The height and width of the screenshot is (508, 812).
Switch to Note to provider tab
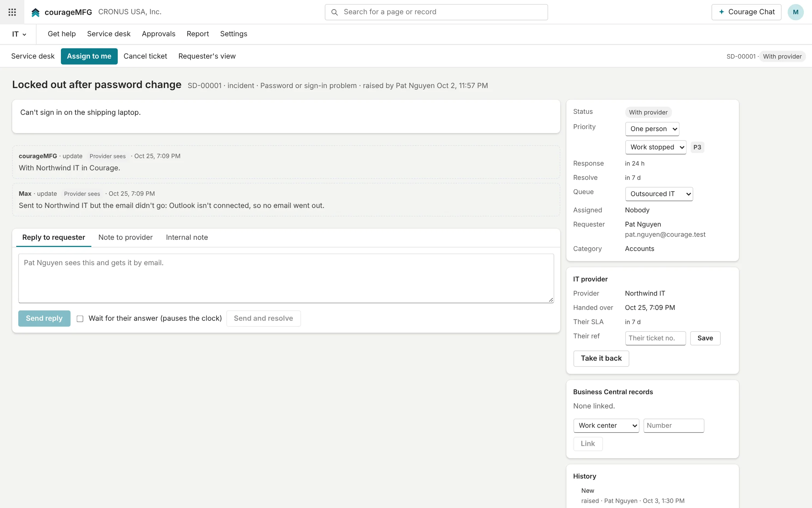[125, 237]
